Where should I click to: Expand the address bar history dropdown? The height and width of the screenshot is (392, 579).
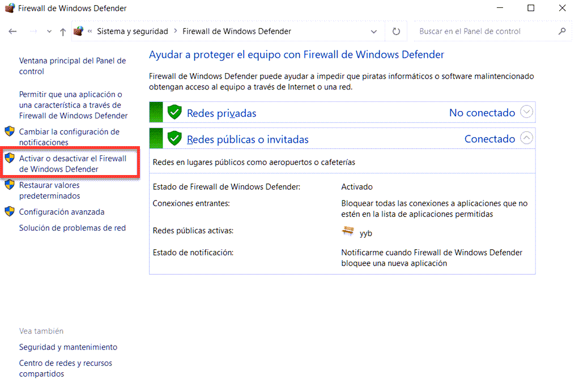374,32
